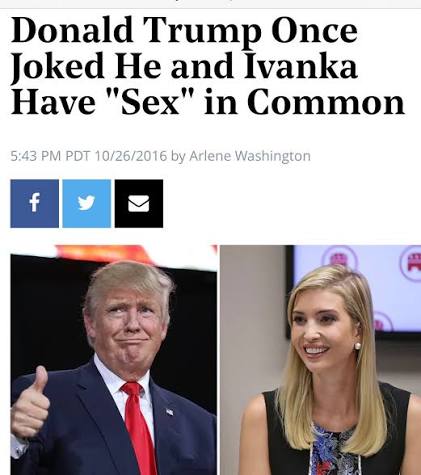
Task: Click the word "Ivanka" in the headline
Action: (x=301, y=66)
